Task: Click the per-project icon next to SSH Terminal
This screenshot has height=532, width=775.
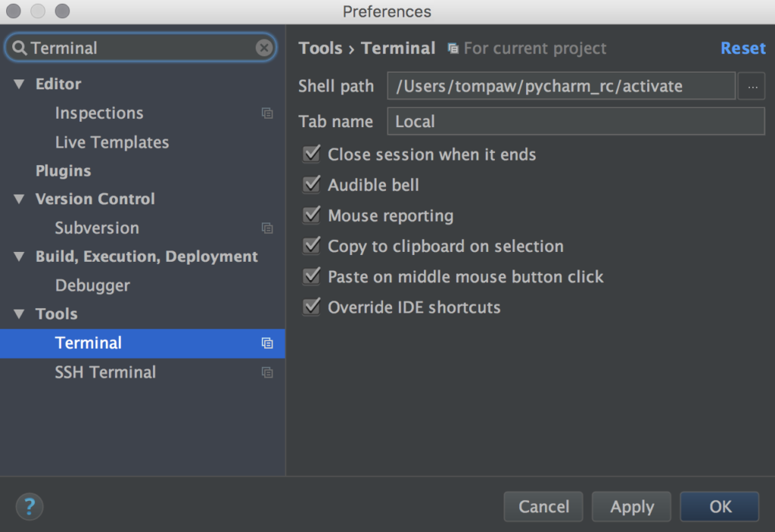Action: click(266, 372)
